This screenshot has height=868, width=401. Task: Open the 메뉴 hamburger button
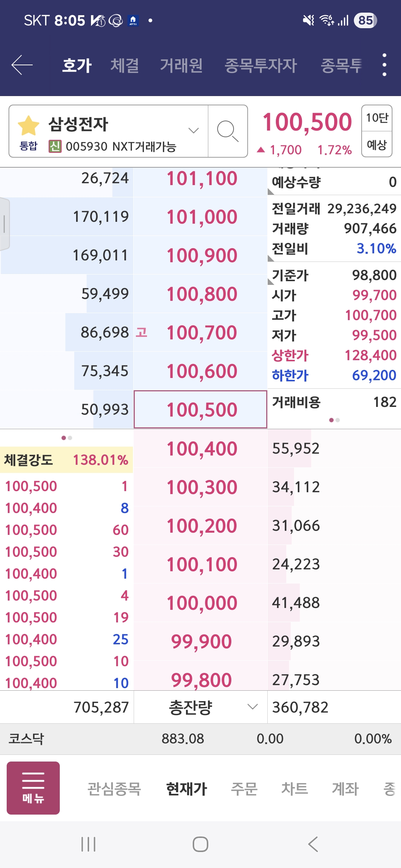coord(33,788)
